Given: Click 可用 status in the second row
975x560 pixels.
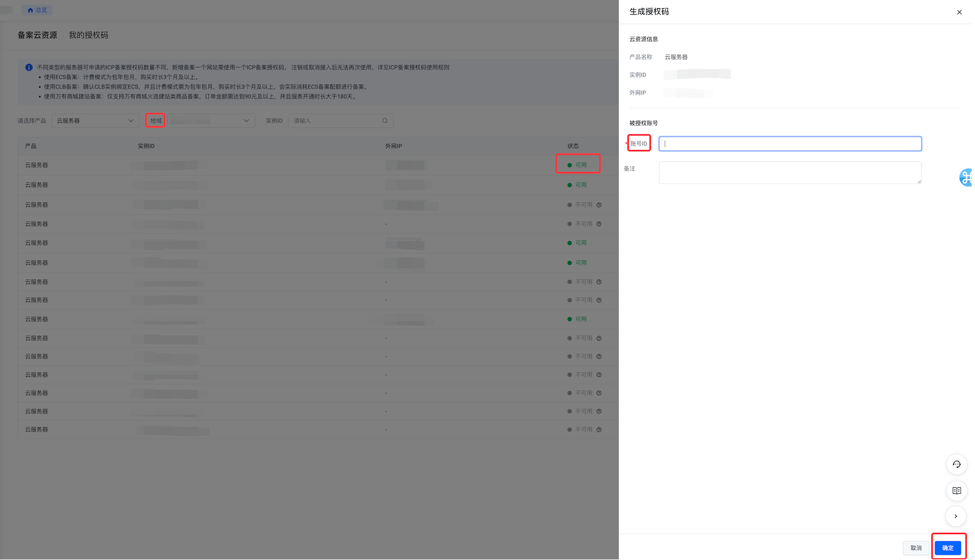Looking at the screenshot, I should pyautogui.click(x=577, y=185).
